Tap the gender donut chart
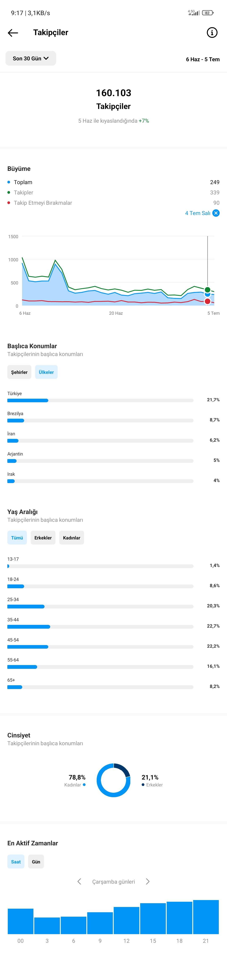The image size is (227, 980). tap(113, 780)
